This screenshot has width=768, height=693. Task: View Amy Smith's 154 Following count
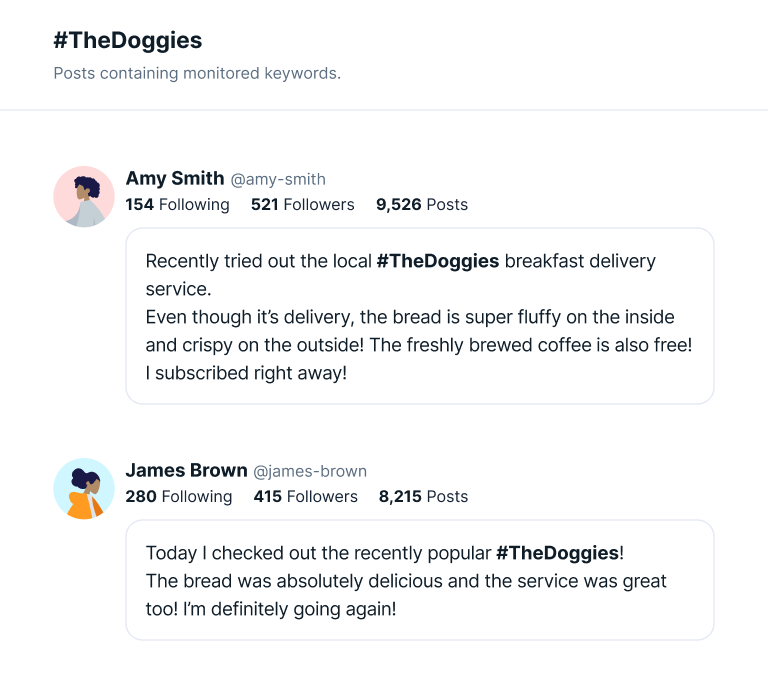[x=177, y=205]
